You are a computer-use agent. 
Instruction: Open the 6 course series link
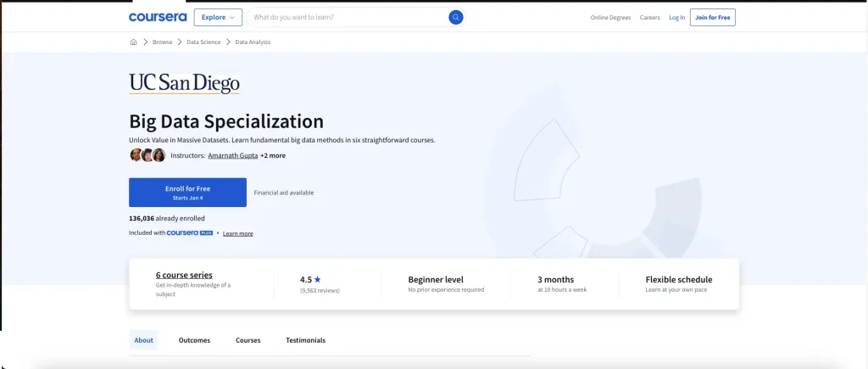pyautogui.click(x=184, y=275)
